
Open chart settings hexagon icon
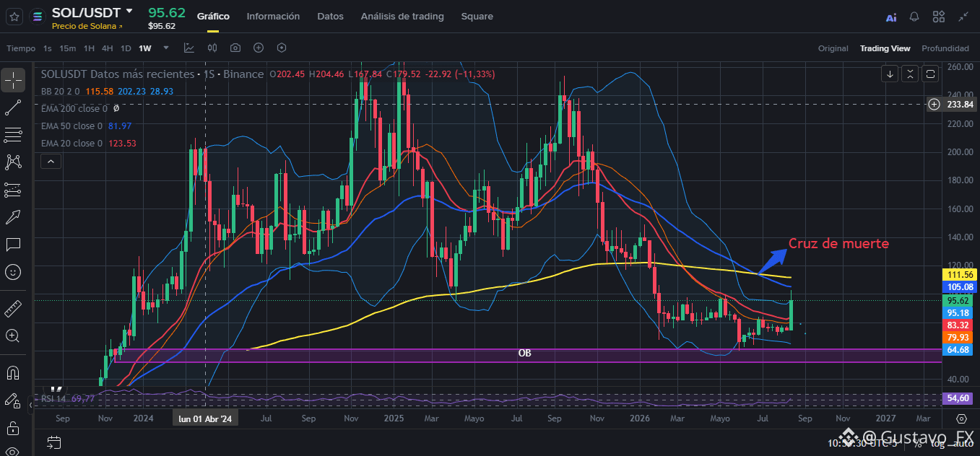282,48
